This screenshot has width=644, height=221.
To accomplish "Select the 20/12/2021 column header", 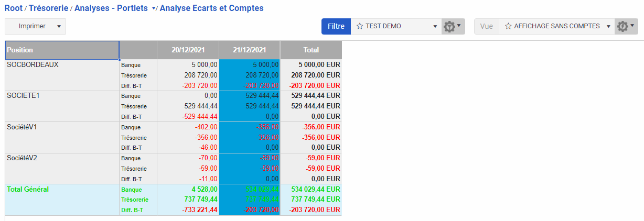I will coord(188,50).
